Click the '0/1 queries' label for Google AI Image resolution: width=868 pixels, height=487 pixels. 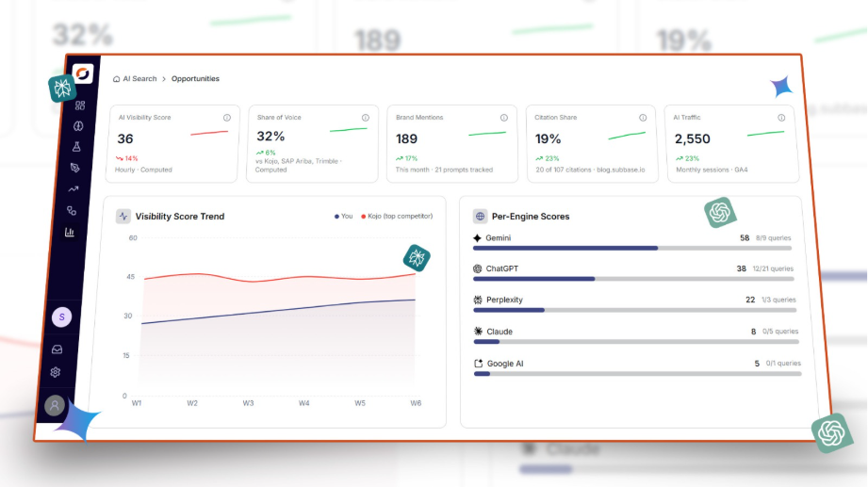[x=783, y=364]
